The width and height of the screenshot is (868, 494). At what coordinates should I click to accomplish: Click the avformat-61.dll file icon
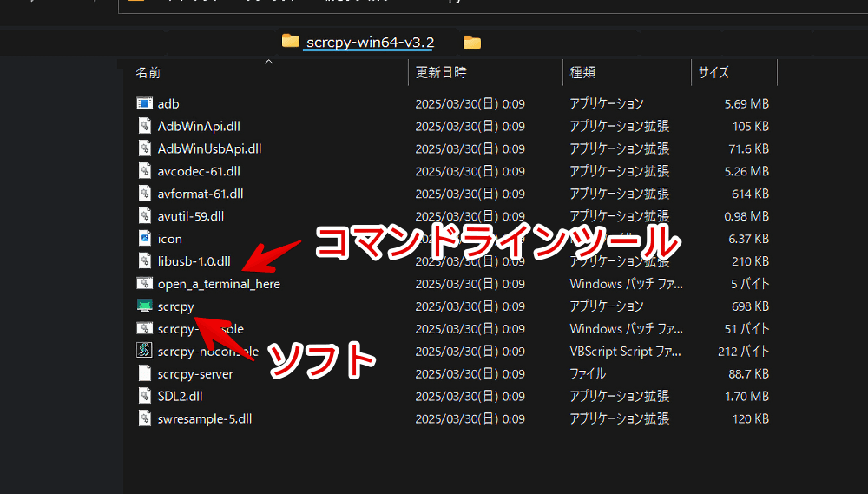coord(144,194)
